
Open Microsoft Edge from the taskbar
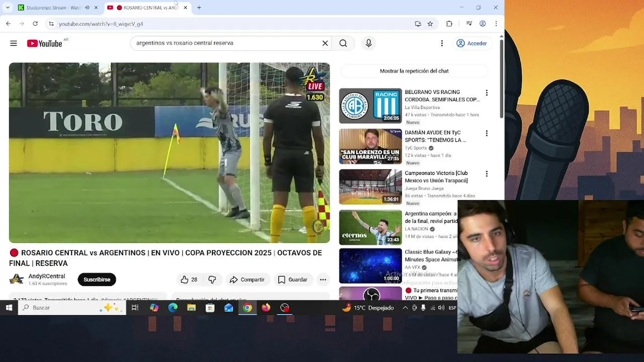(x=173, y=308)
